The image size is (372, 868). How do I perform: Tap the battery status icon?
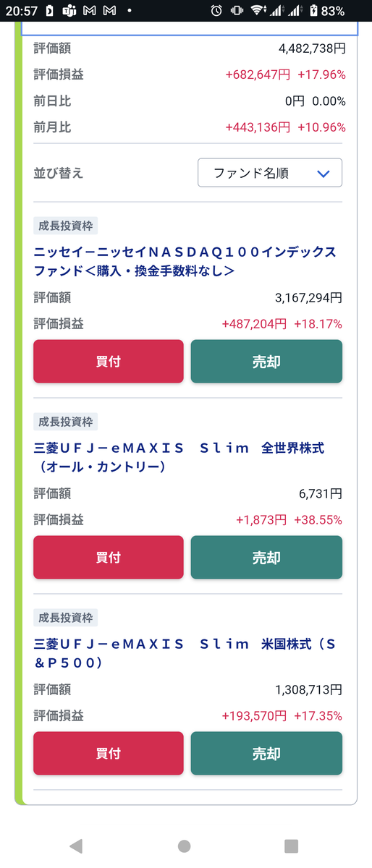313,11
